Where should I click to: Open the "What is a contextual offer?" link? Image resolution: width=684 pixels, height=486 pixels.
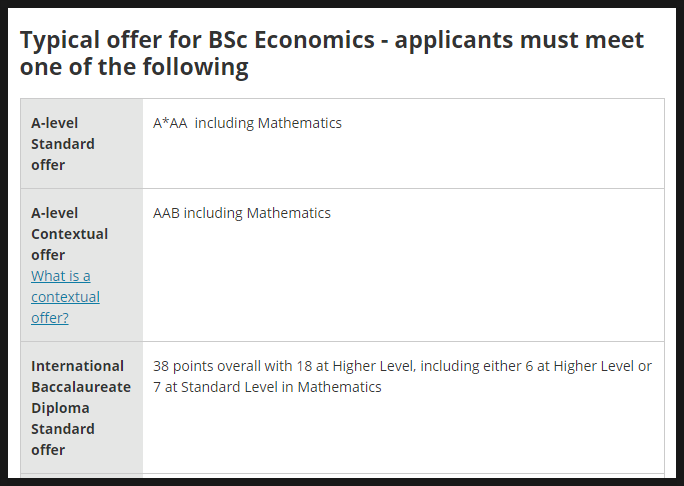(x=65, y=297)
